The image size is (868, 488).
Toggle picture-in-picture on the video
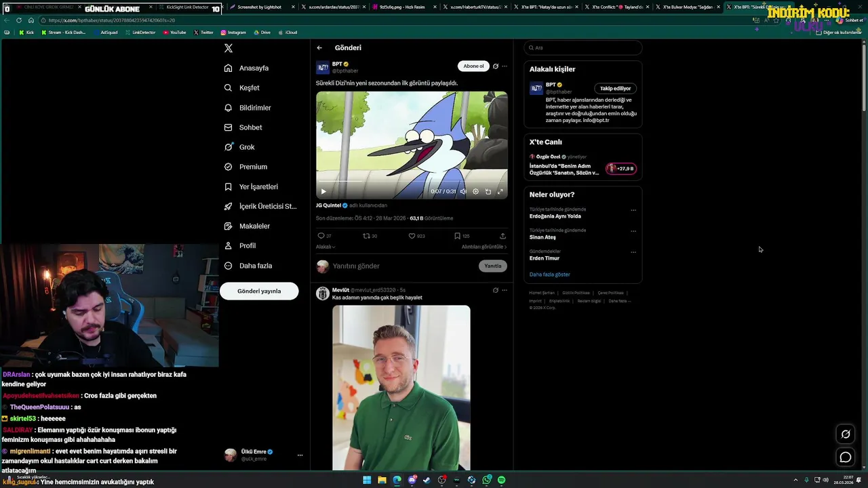pyautogui.click(x=488, y=192)
